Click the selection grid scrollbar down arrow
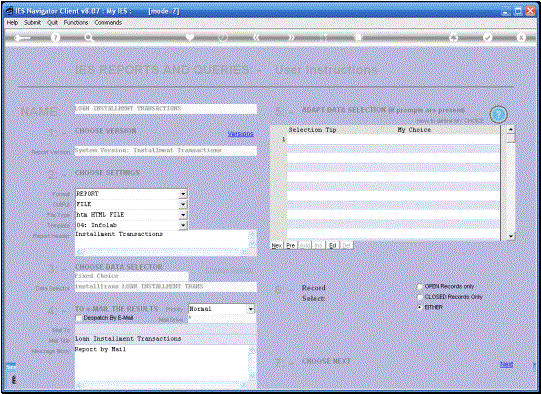Image resolution: width=541 pixels, height=394 pixels. pos(511,236)
